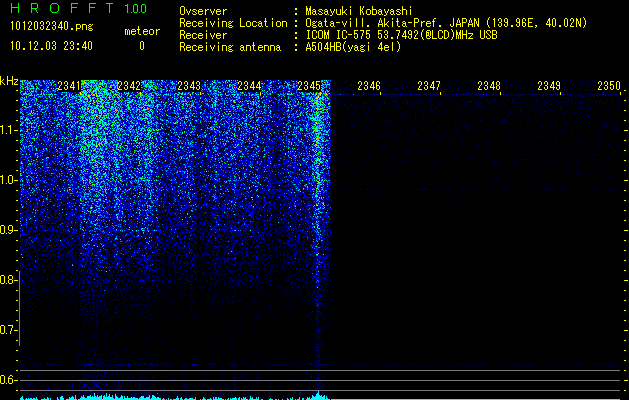The height and width of the screenshot is (400, 629).
Task: Select observer name Masayuki Kobayashi
Action: click(359, 11)
